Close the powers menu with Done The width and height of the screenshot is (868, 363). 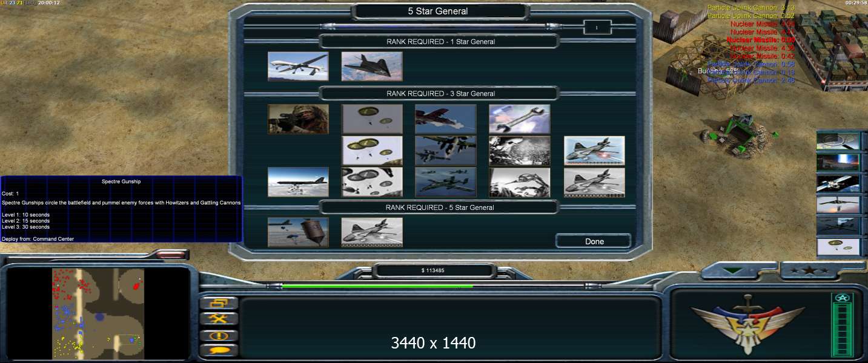click(x=594, y=241)
